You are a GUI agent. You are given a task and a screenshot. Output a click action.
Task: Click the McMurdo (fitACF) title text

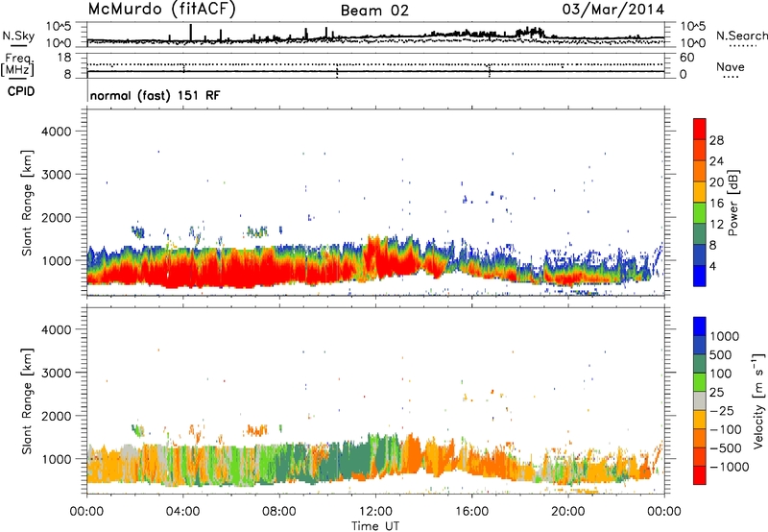[161, 10]
